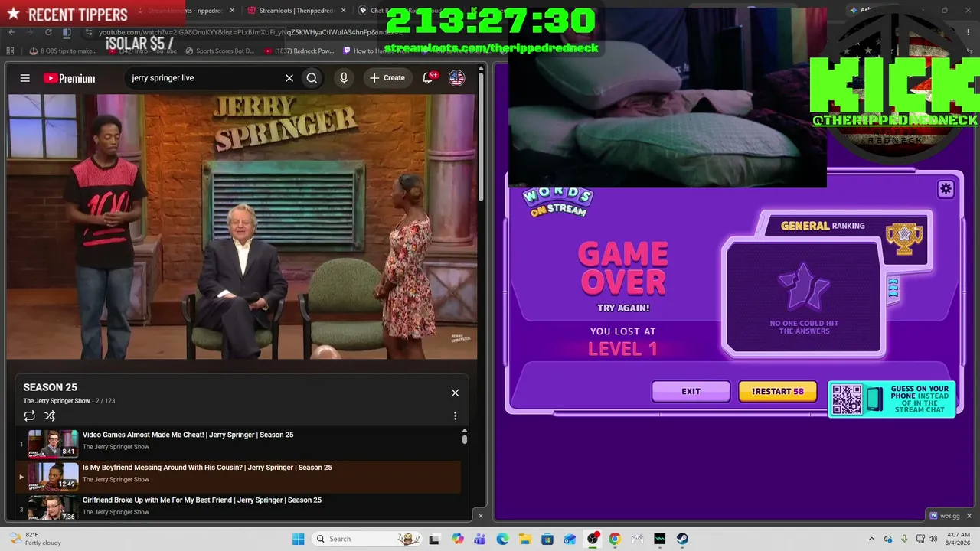Click the system tray microphone icon
This screenshot has height=551, width=980.
point(904,539)
